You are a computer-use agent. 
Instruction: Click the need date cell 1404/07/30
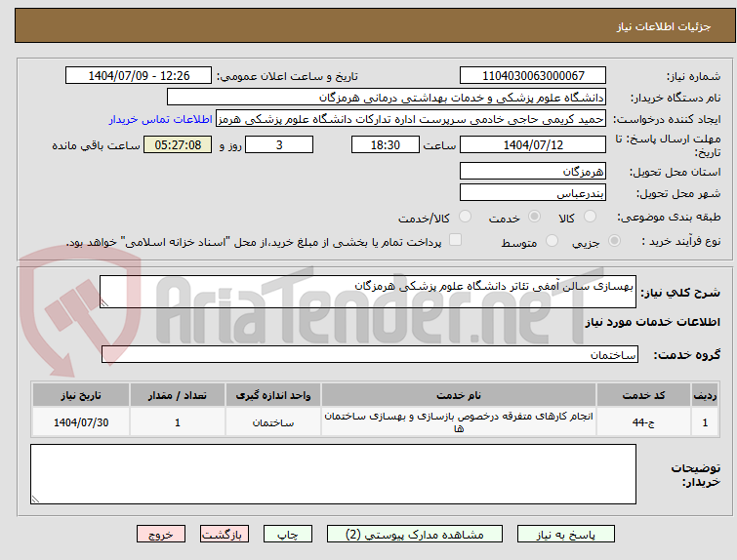tap(81, 422)
